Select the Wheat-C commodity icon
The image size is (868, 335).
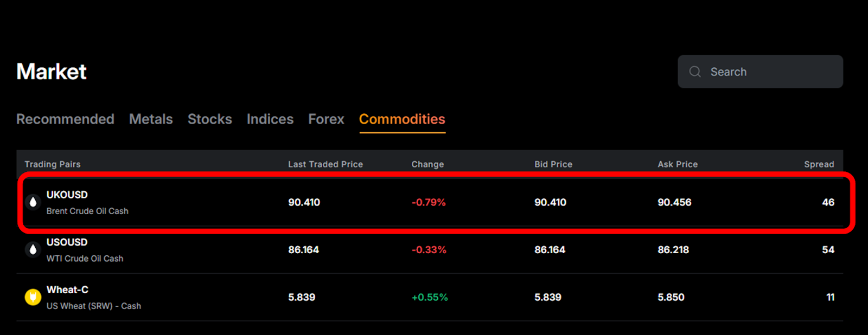click(33, 297)
